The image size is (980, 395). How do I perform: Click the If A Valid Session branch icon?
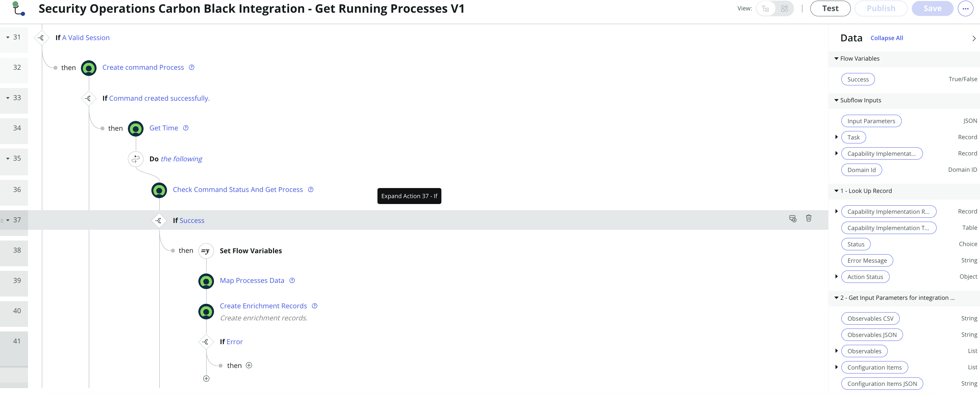click(x=41, y=37)
